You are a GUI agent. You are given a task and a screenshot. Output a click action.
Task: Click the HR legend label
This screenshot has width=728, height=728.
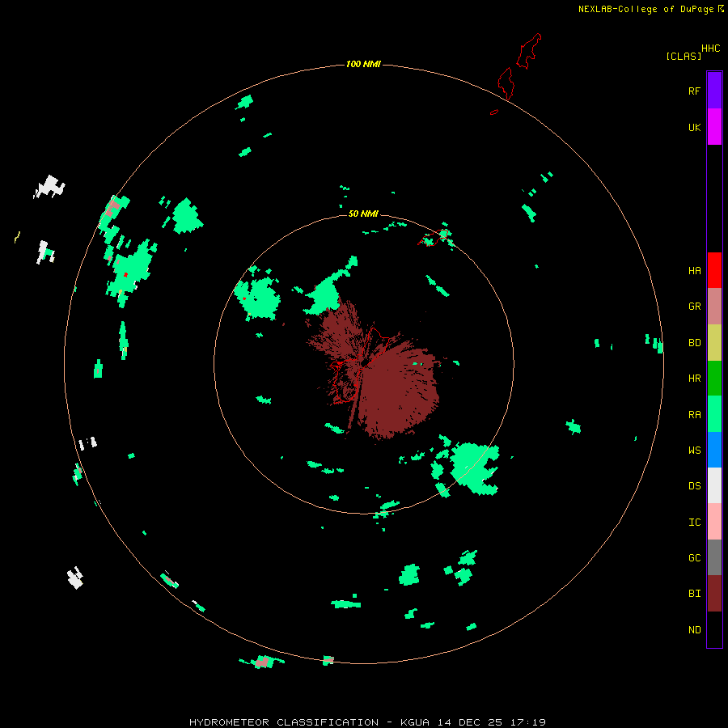point(694,379)
